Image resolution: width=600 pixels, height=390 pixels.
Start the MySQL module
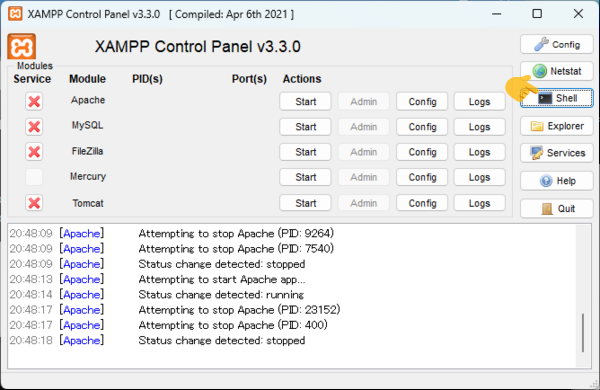click(x=305, y=127)
